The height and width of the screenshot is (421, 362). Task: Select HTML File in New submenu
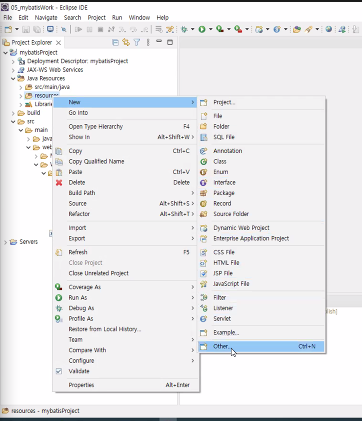coord(262,263)
